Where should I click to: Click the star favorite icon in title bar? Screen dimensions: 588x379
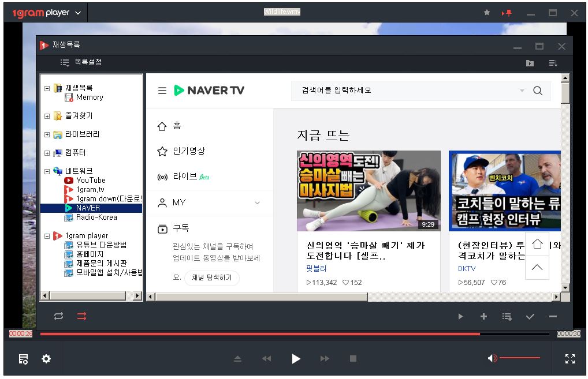[487, 13]
